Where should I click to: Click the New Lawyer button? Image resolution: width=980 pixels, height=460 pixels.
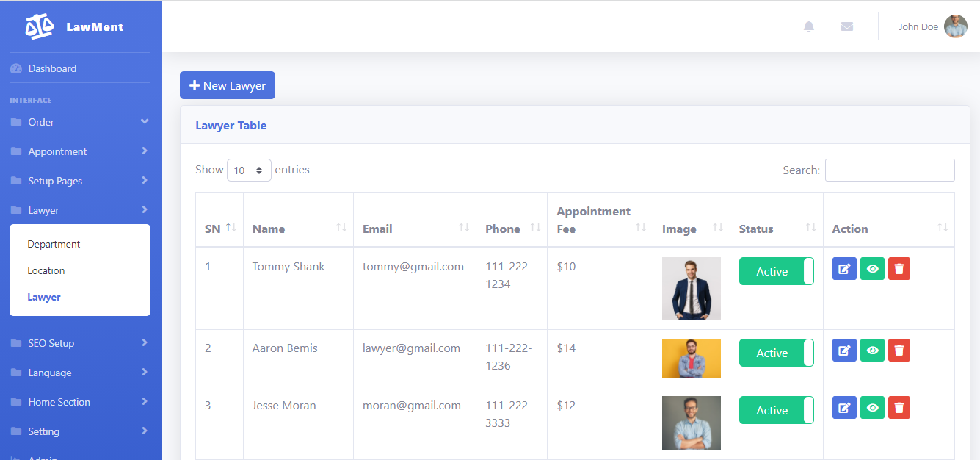(x=228, y=85)
